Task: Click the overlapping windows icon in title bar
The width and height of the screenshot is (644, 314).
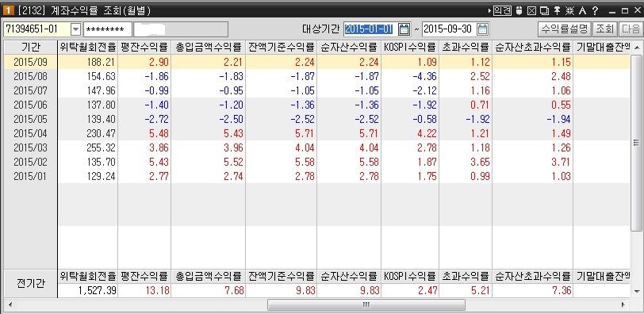Action: click(x=544, y=10)
